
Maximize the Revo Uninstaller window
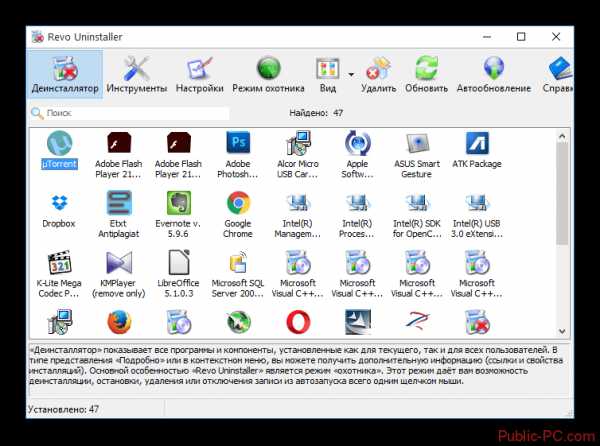[x=521, y=37]
